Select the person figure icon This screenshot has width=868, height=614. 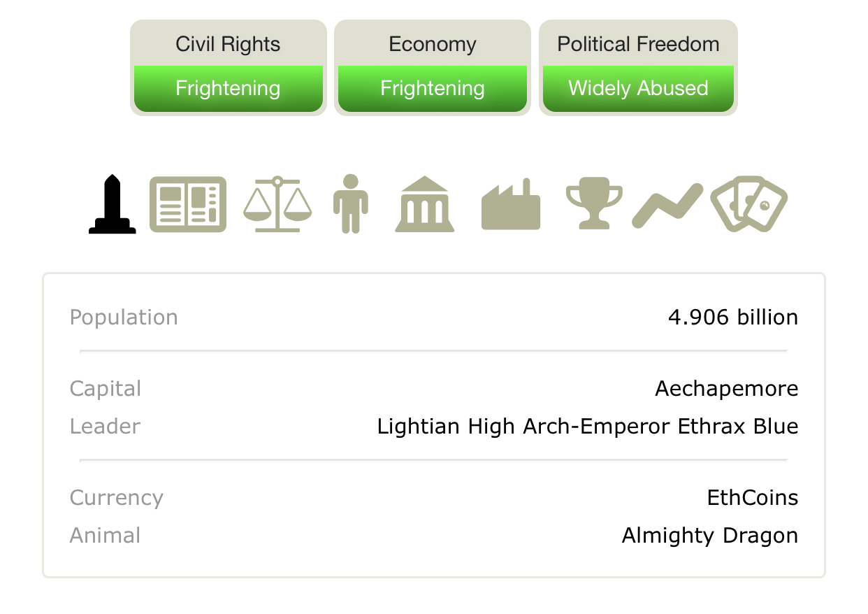point(350,204)
